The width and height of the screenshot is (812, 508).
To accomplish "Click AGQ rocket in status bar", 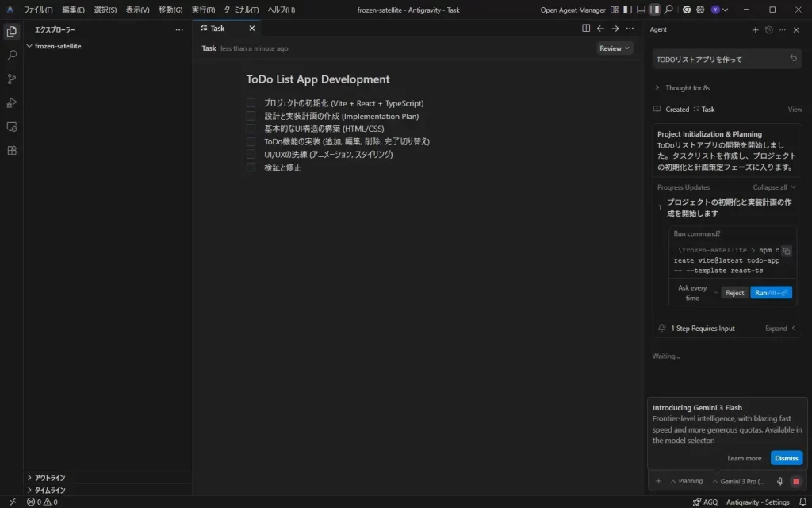I will click(x=705, y=502).
